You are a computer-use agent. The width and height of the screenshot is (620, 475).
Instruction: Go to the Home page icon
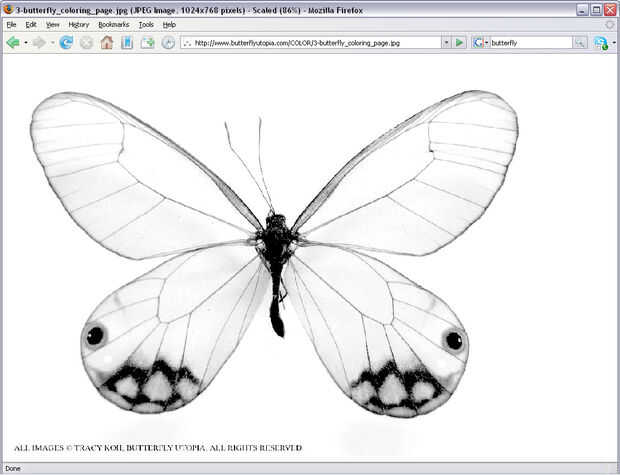(107, 42)
